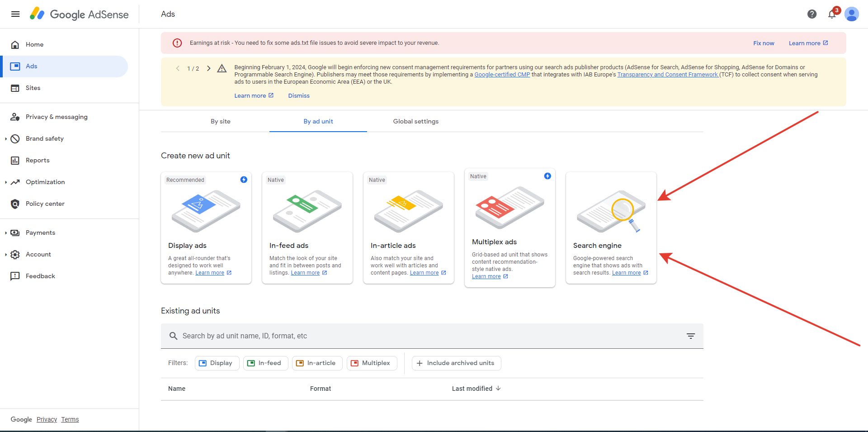The width and height of the screenshot is (868, 432).
Task: Sort by Format column header
Action: pyautogui.click(x=321, y=389)
